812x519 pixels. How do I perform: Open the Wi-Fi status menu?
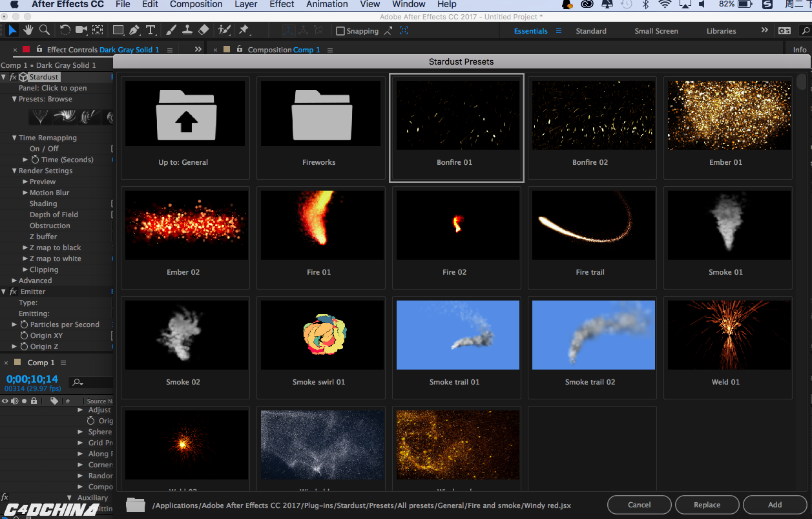(x=665, y=5)
